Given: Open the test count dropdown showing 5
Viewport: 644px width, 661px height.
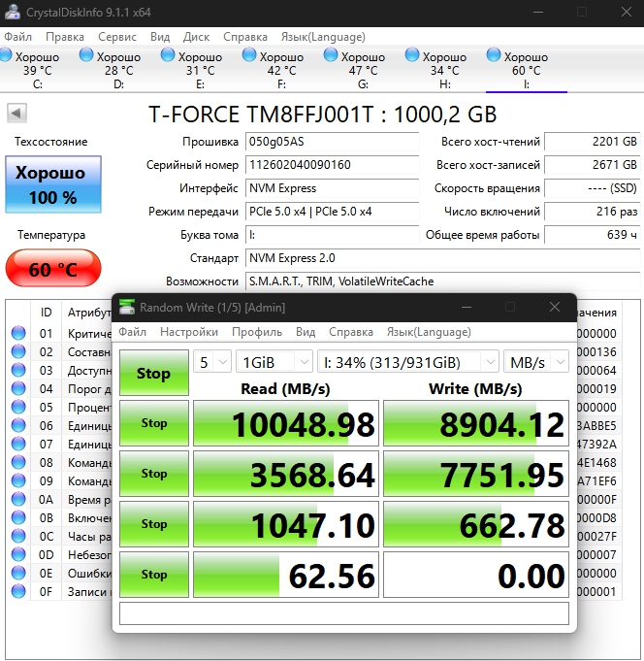Looking at the screenshot, I should (x=212, y=362).
